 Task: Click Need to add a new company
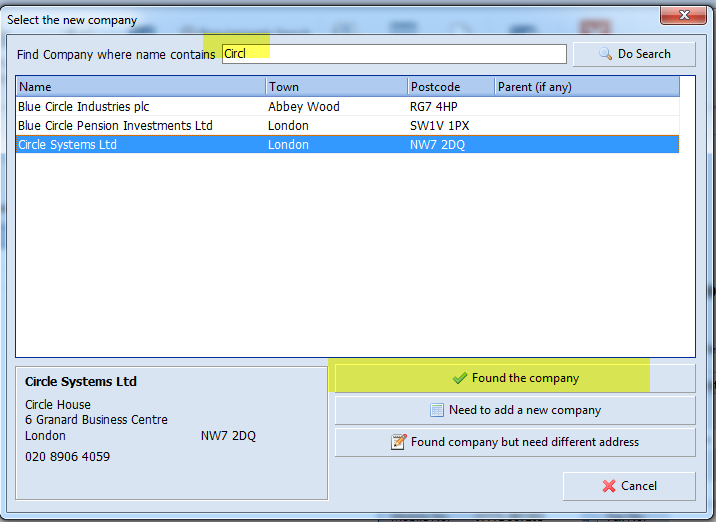[515, 410]
